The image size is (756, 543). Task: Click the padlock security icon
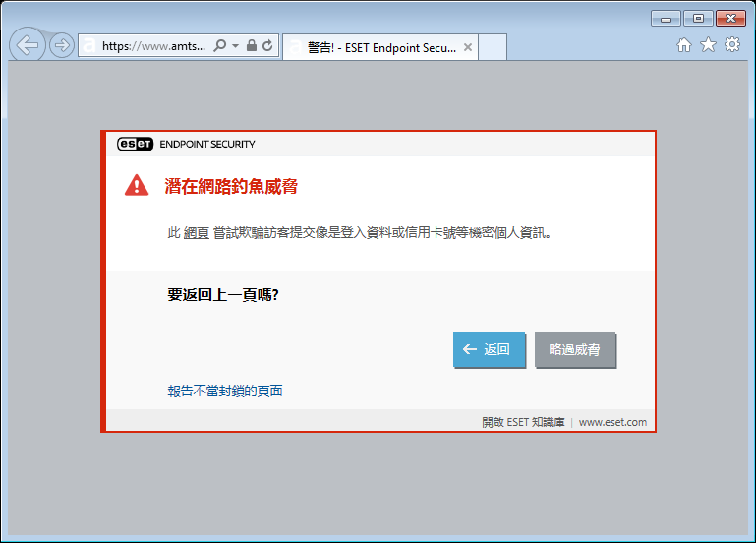252,45
